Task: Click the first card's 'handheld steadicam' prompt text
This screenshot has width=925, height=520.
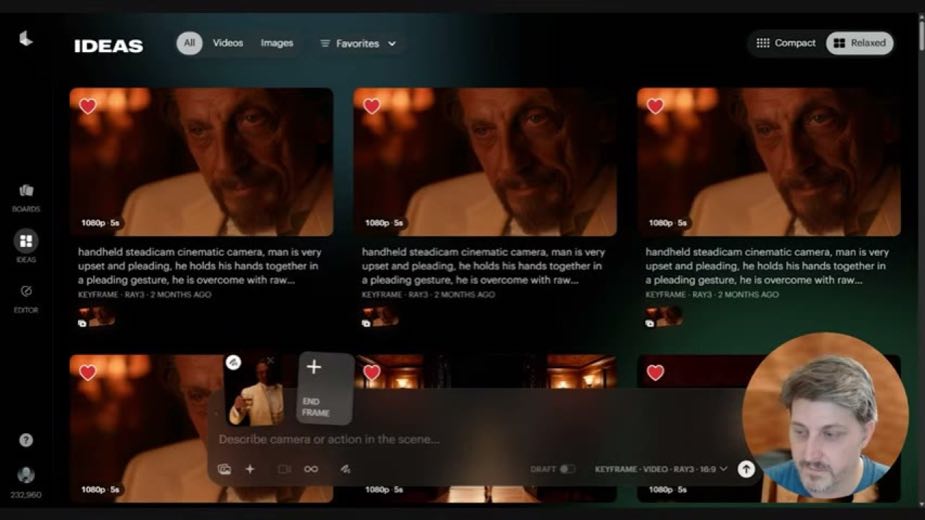Action: [199, 266]
